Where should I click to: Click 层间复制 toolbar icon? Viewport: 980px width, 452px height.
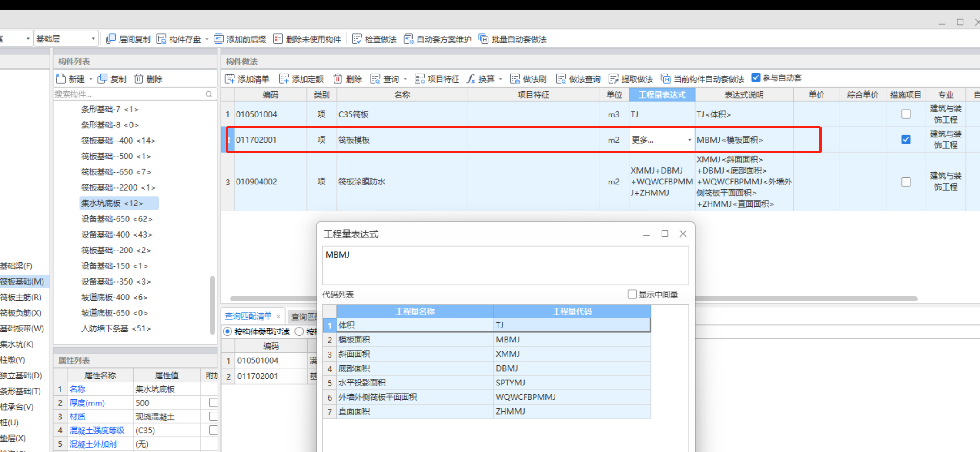click(x=111, y=39)
